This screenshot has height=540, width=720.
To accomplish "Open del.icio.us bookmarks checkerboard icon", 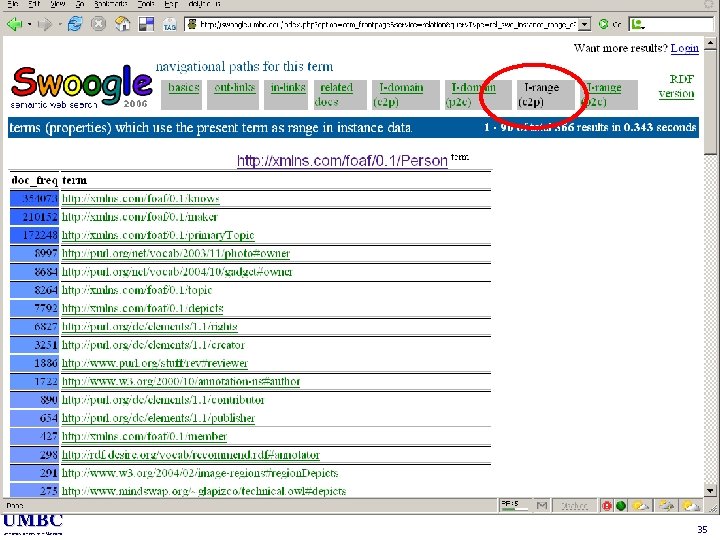I will 146,24.
